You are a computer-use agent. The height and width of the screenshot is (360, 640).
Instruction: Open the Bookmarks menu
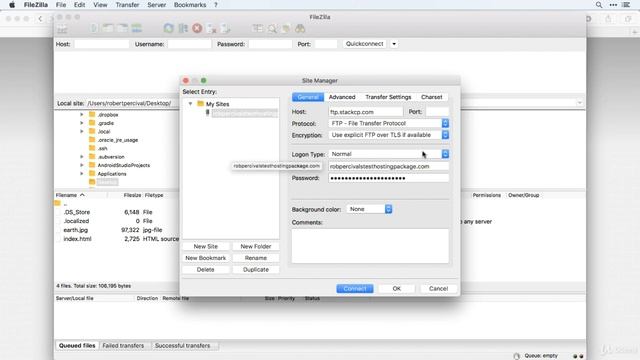coord(190,5)
